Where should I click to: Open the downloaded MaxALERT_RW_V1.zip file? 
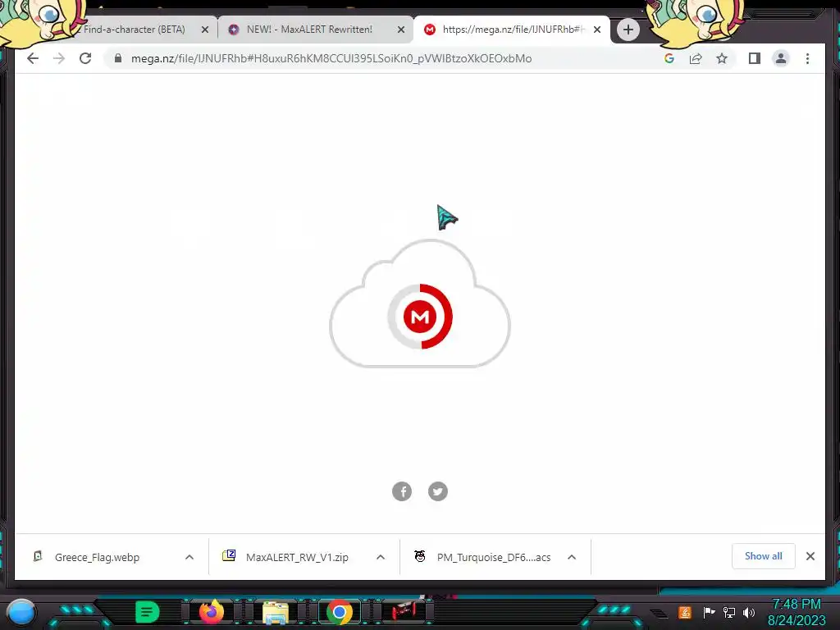(296, 557)
